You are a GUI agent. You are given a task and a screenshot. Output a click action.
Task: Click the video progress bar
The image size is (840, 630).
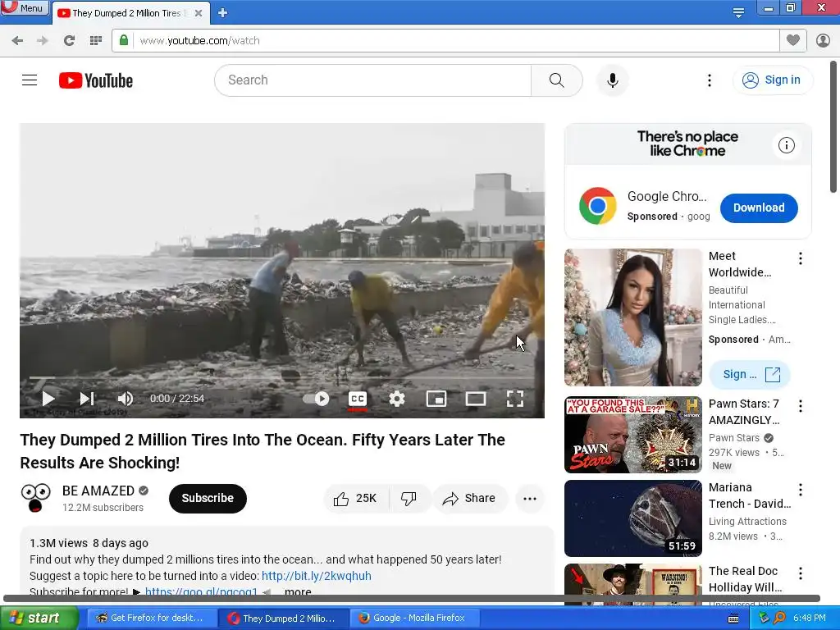[x=282, y=377]
